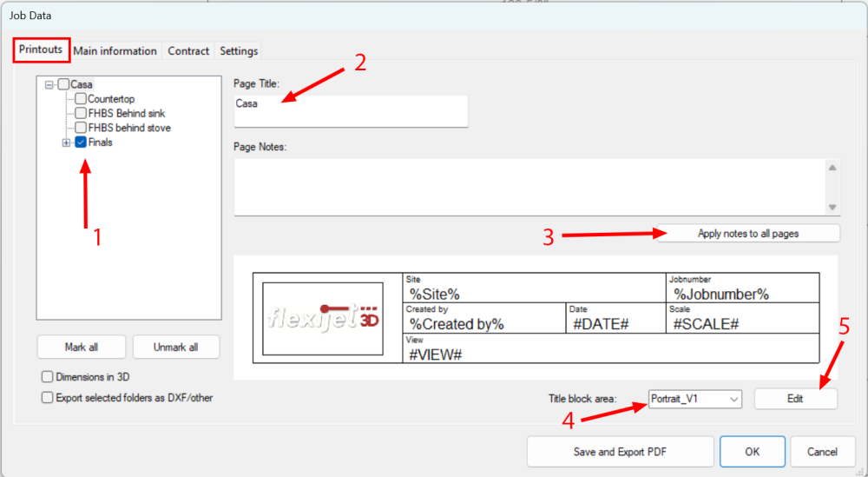Image resolution: width=868 pixels, height=477 pixels.
Task: Select the FHBS Behind sink label
Action: pyautogui.click(x=127, y=114)
